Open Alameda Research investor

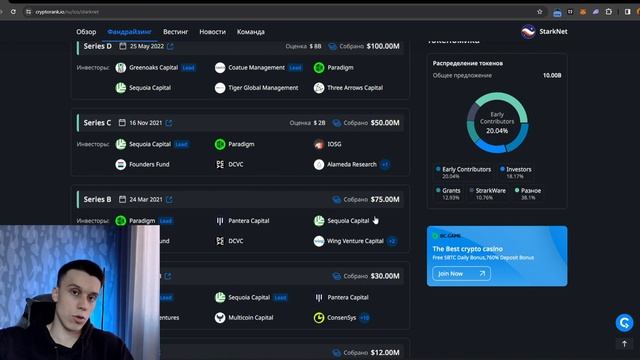351,164
